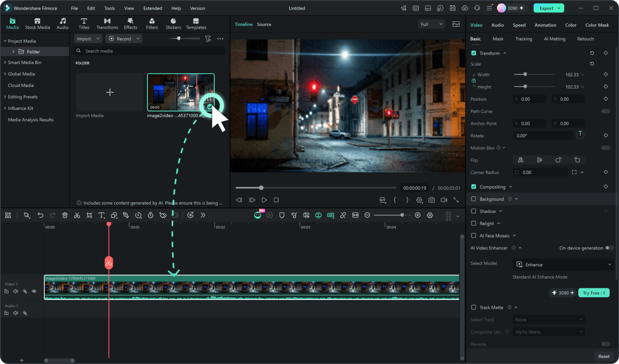The image size is (619, 364).
Task: Add a keyframe for Rotate
Action: 606,136
